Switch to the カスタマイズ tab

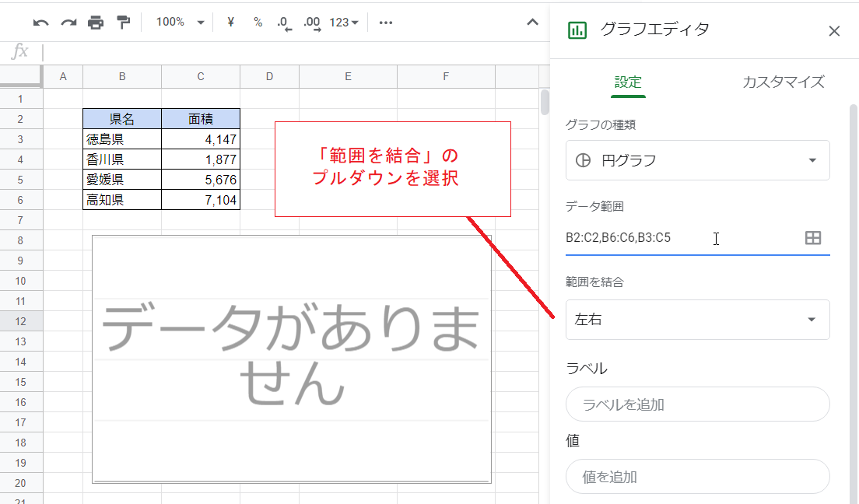783,82
